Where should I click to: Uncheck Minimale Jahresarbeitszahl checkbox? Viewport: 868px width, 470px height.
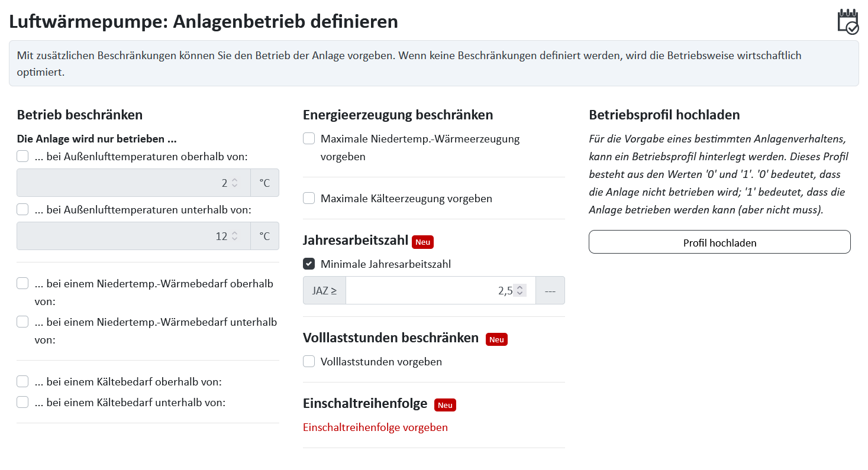tap(309, 264)
